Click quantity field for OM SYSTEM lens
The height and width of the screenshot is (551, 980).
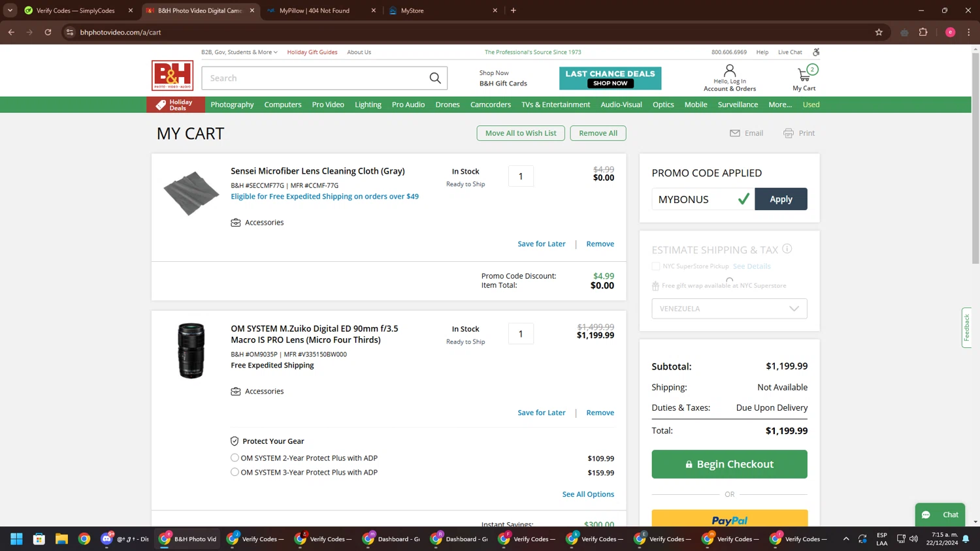click(x=521, y=334)
